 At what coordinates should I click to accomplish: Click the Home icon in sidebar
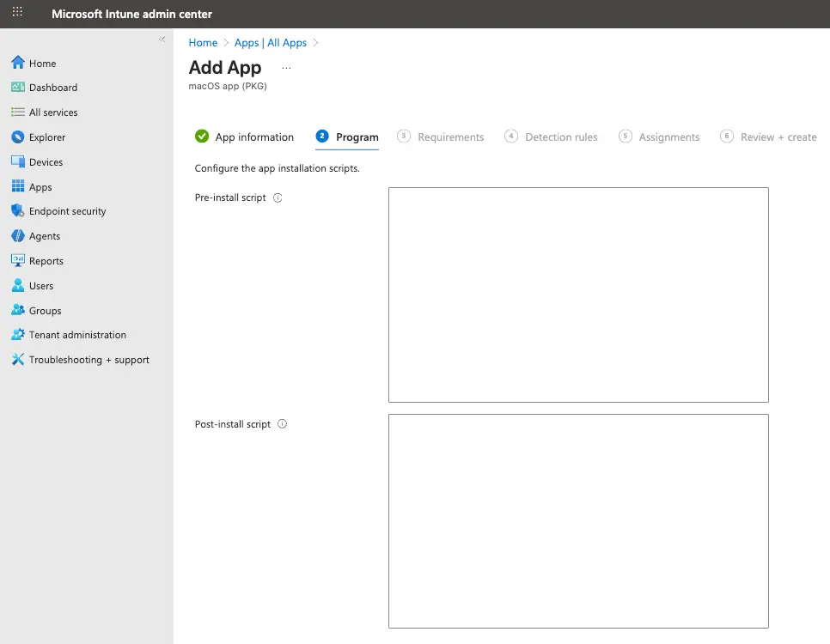point(18,63)
